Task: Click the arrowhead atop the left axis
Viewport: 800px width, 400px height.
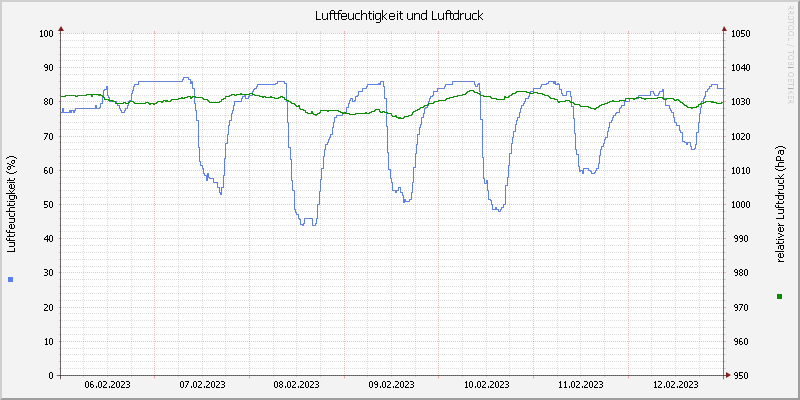Action: [x=61, y=29]
